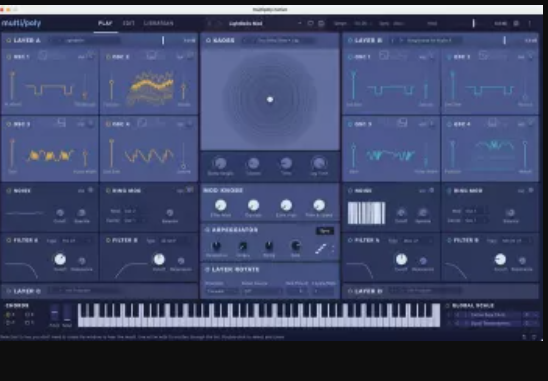Select previous performance arrow beside the preset name
The height and width of the screenshot is (381, 548).
coord(210,23)
